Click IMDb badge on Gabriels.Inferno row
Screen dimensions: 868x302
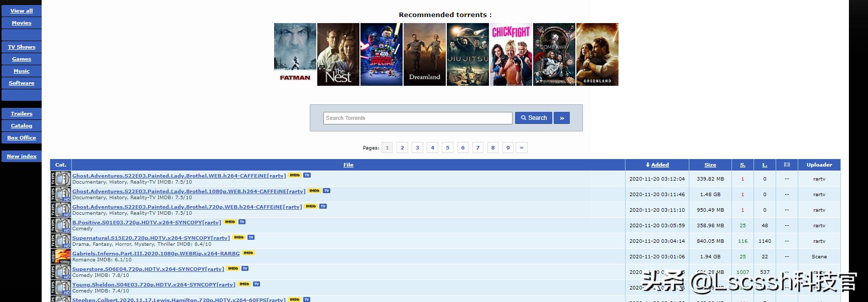[249, 253]
